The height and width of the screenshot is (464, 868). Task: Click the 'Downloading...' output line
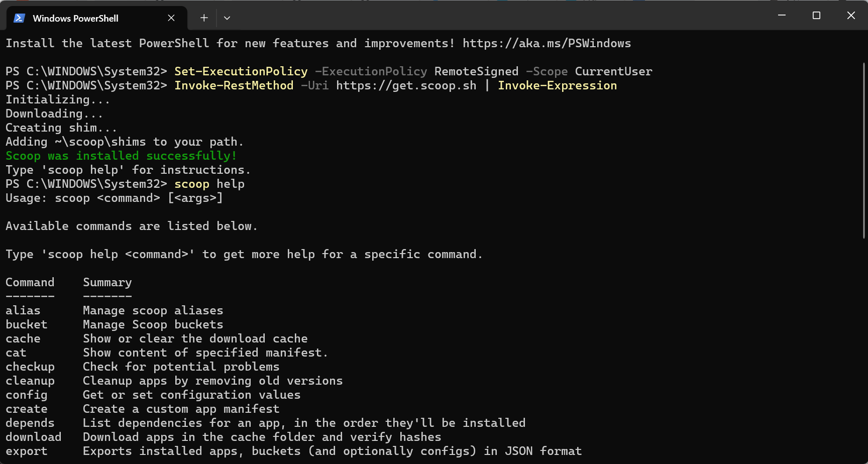[54, 113]
